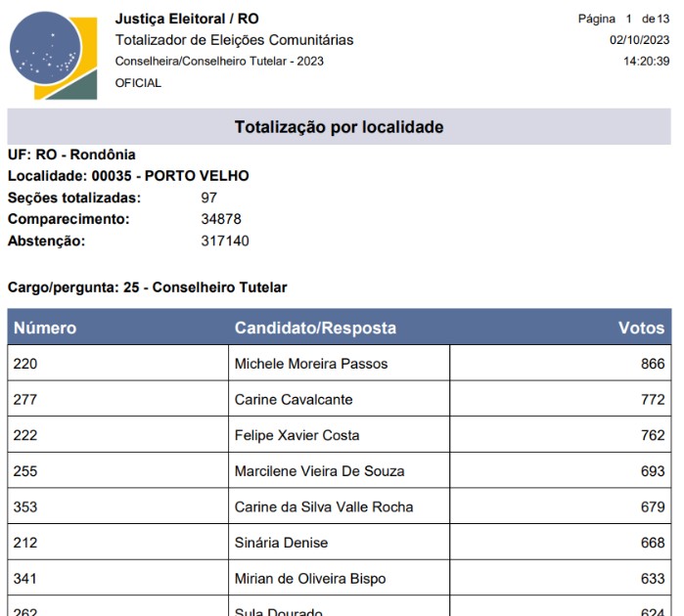
Task: Click the 'Totalização por localidade' heading bar
Action: tap(339, 127)
